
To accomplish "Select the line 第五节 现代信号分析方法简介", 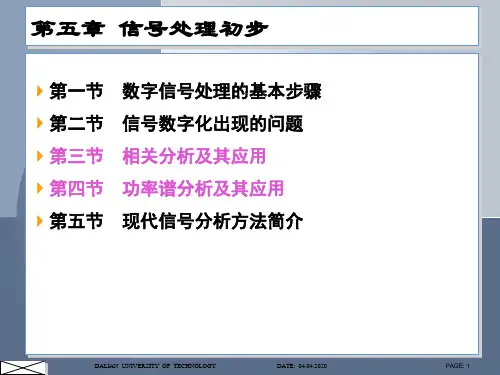I will tap(176, 221).
